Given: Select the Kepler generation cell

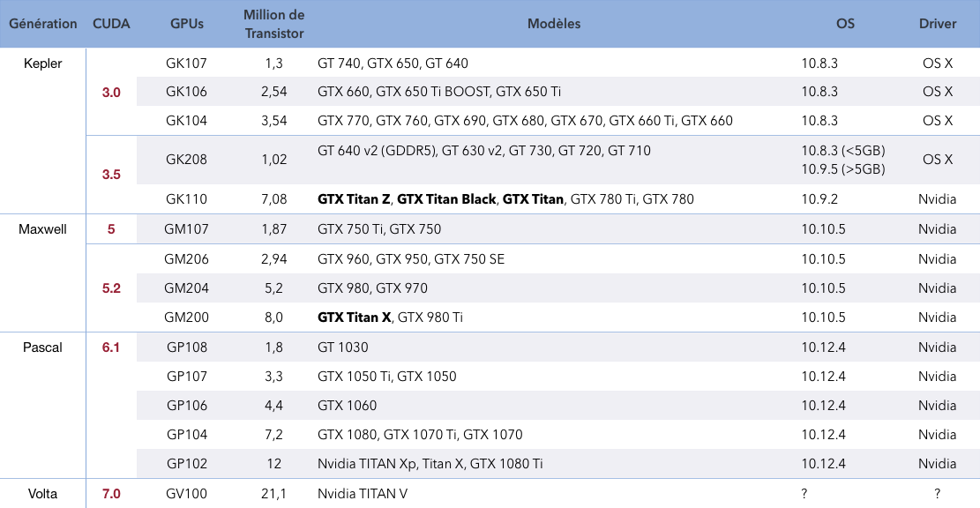Looking at the screenshot, I should (42, 63).
